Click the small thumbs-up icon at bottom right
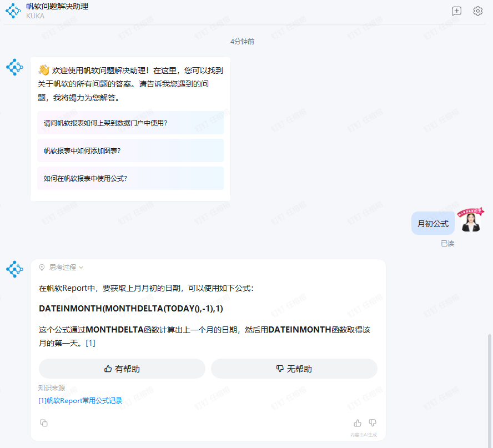This screenshot has height=448, width=493. (358, 423)
